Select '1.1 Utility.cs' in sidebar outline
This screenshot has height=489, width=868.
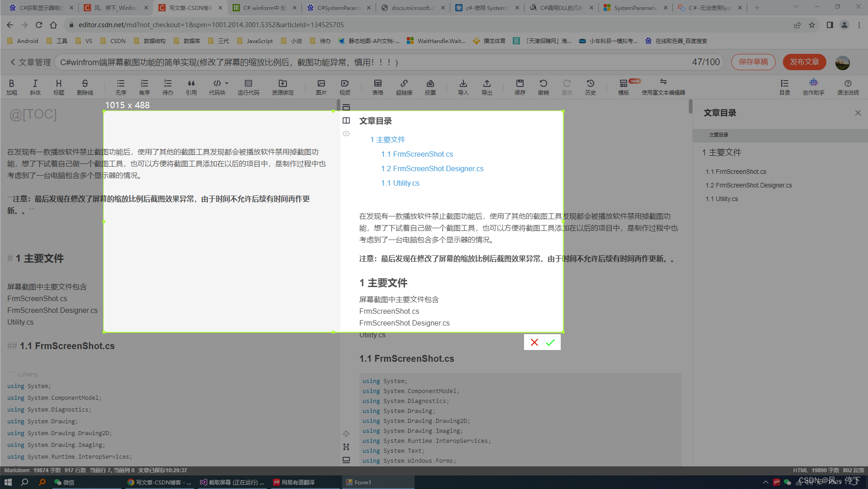coord(722,199)
